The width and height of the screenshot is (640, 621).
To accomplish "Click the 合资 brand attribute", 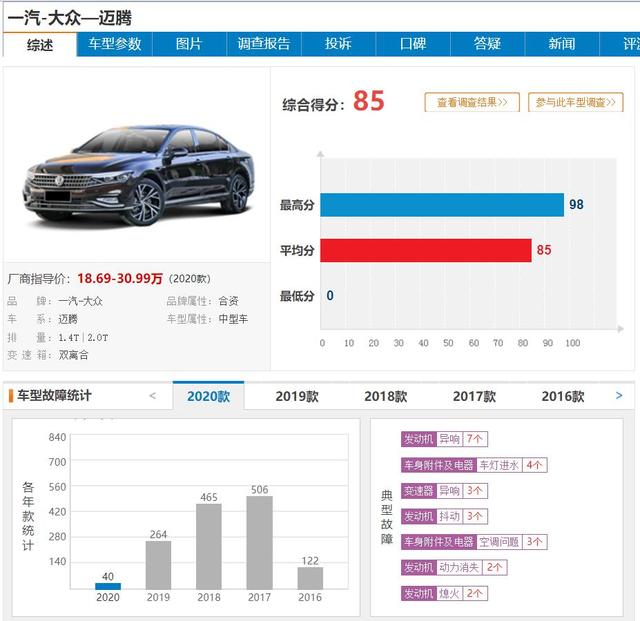I will (x=229, y=301).
